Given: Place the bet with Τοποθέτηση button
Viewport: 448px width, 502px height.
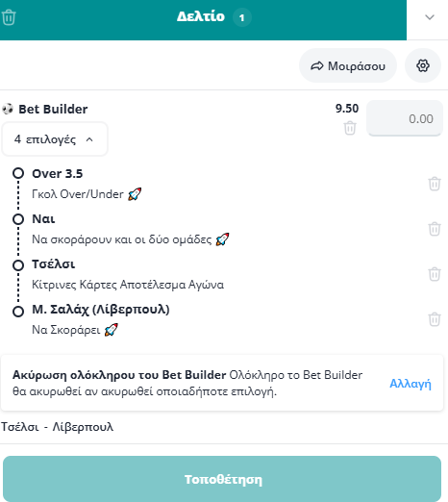Looking at the screenshot, I should (x=222, y=479).
